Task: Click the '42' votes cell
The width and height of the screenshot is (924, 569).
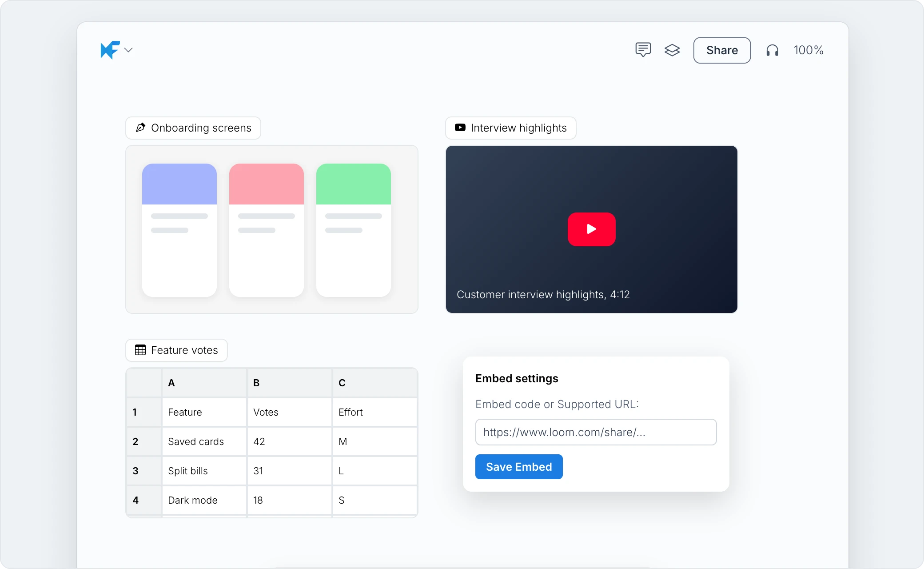Action: (290, 441)
